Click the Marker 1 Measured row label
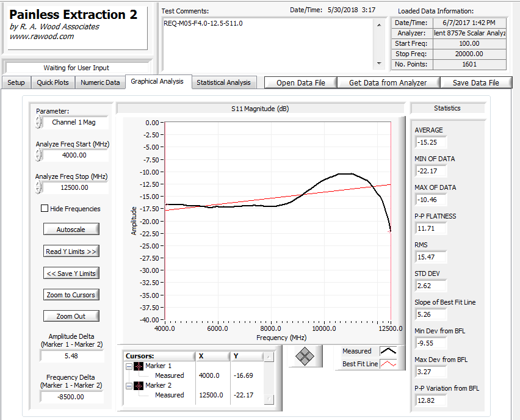 tap(170, 375)
